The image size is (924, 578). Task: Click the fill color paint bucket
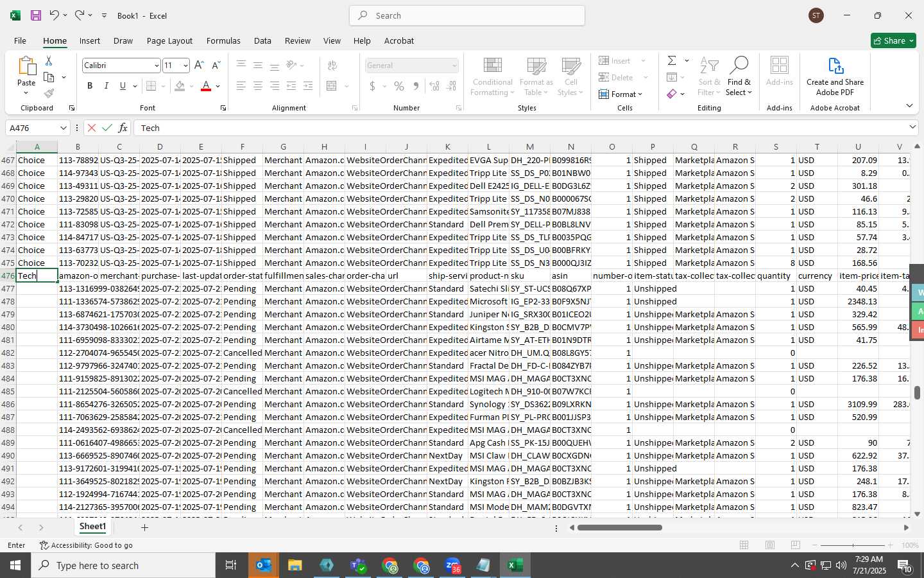[180, 86]
